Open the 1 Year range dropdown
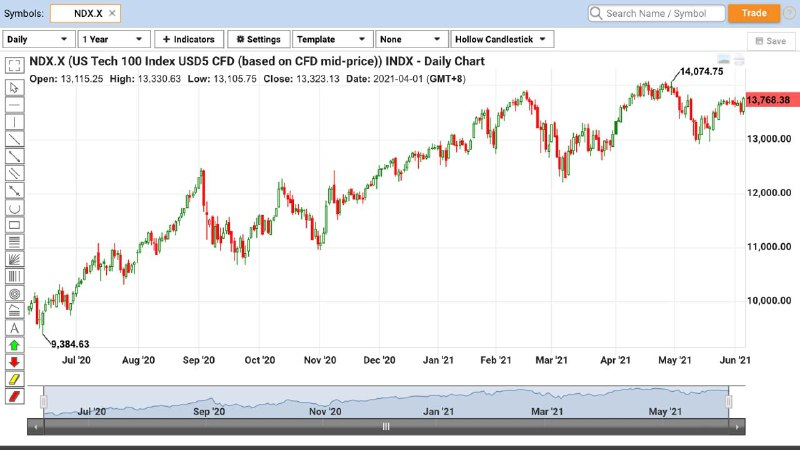The image size is (800, 450). [x=114, y=39]
